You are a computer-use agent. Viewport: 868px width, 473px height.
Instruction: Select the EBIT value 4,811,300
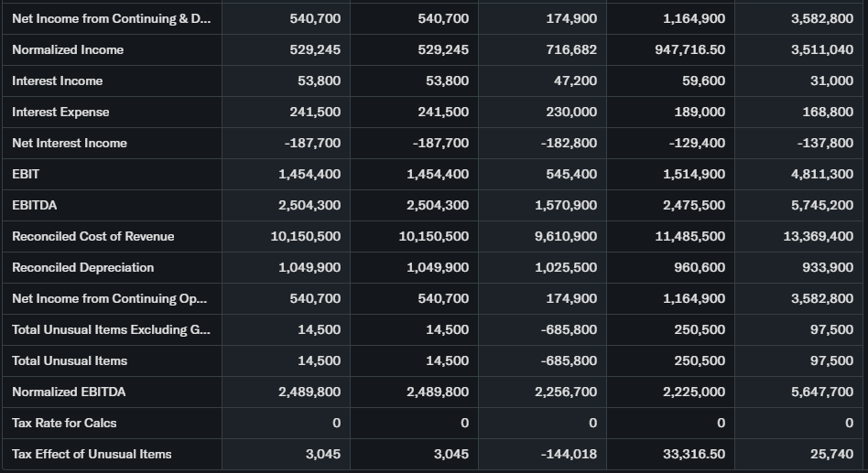(x=822, y=174)
